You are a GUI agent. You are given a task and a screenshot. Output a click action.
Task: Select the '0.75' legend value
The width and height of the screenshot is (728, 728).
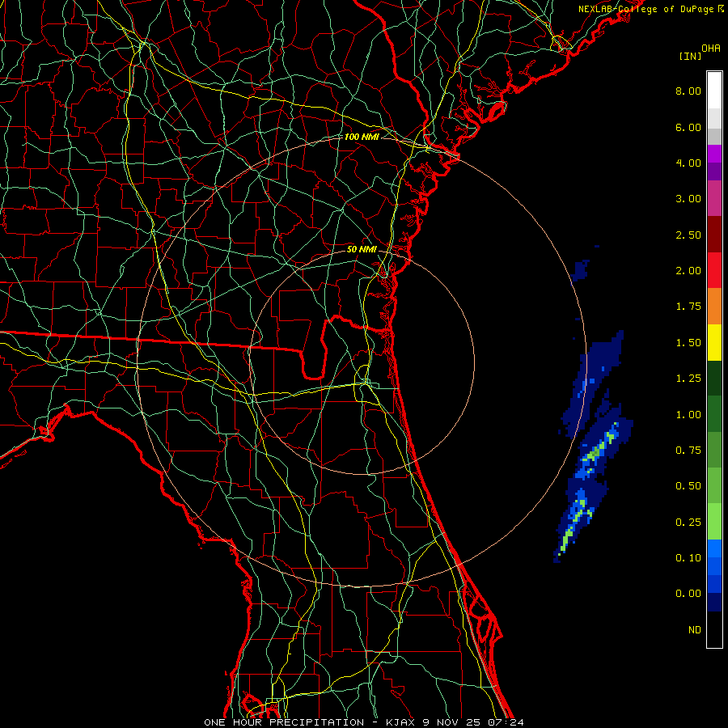tap(688, 451)
